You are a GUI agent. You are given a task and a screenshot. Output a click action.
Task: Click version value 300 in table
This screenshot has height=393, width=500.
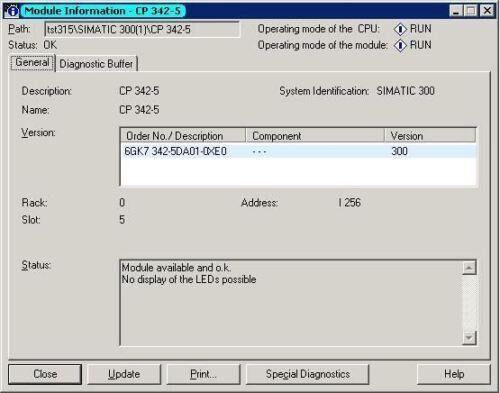click(x=399, y=151)
